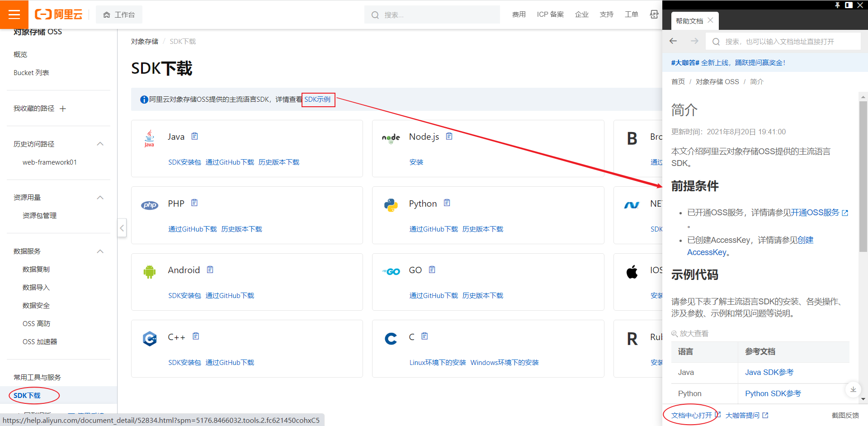868x426 pixels.
Task: Open the SDK示例 link
Action: point(318,99)
